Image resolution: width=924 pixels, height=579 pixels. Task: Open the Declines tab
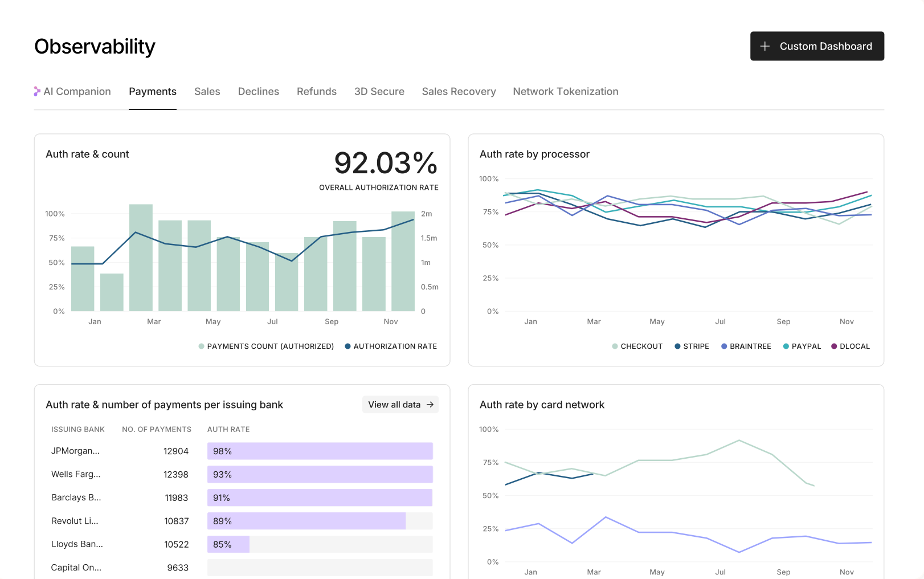pyautogui.click(x=259, y=92)
